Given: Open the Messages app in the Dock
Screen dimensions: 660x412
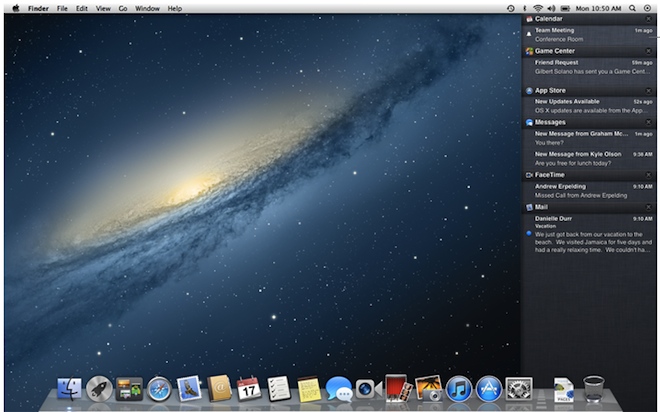Looking at the screenshot, I should point(339,388).
